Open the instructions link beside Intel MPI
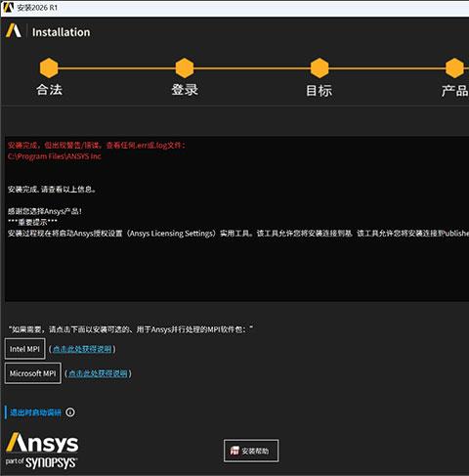Viewport: 469px width, 476px height. click(82, 349)
